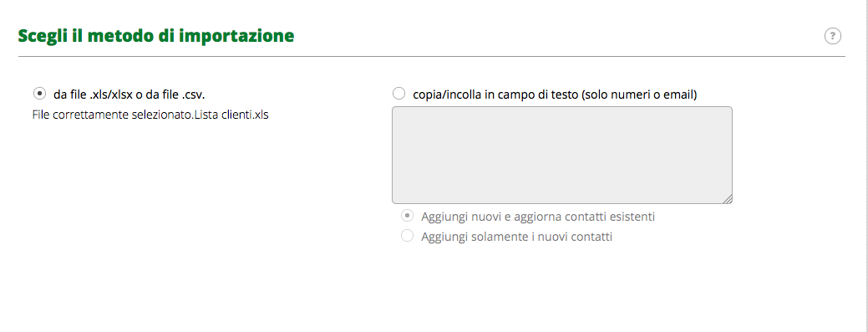Click the 'Aggiungi nuovi e aggiorna contatti esistenti' label
868x332 pixels.
coord(537,216)
